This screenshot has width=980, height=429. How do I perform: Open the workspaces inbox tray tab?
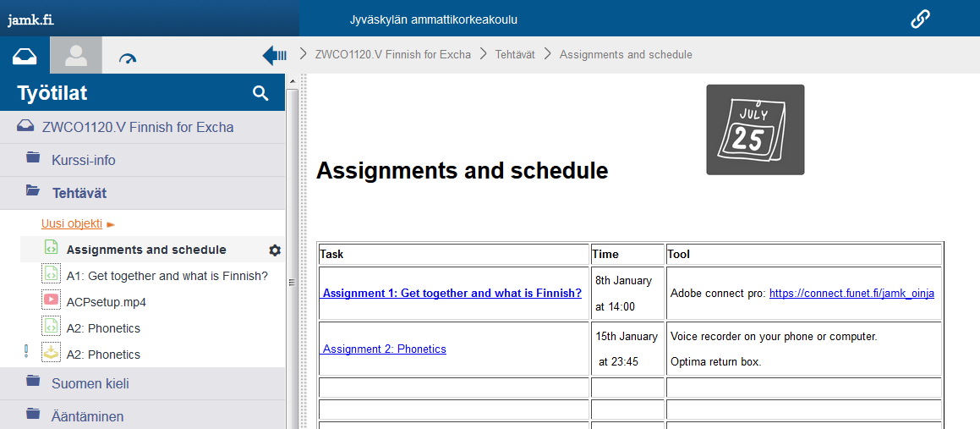[25, 56]
